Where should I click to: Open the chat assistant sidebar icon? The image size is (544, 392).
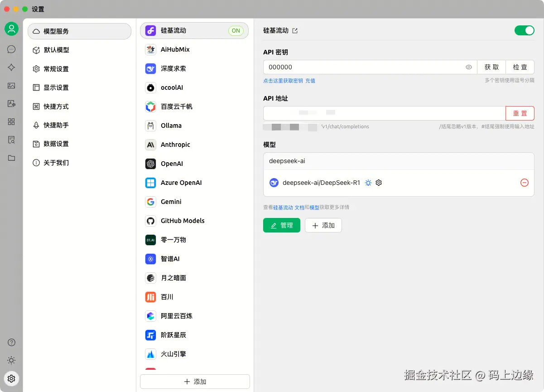point(11,49)
